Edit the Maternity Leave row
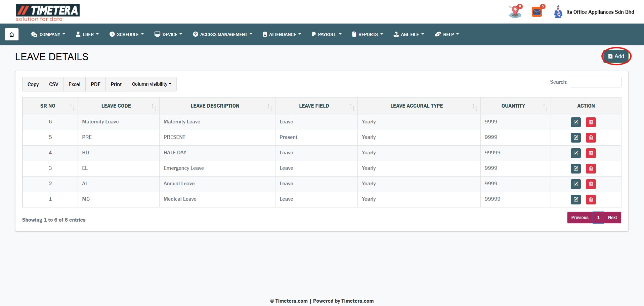Image resolution: width=644 pixels, height=306 pixels. pyautogui.click(x=575, y=122)
